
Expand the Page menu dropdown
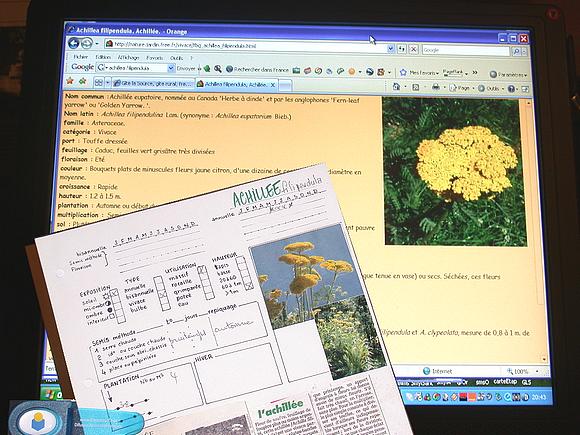[459, 88]
